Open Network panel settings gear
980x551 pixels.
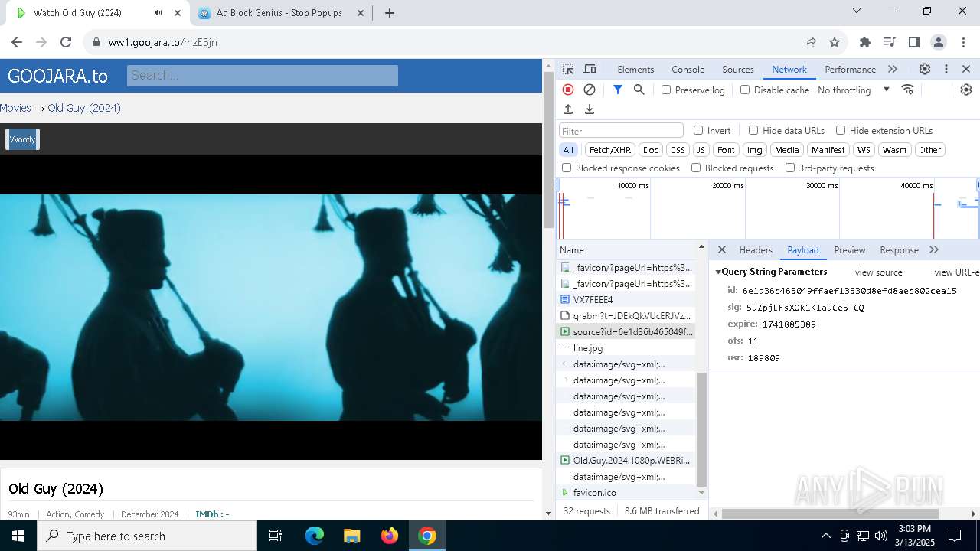click(966, 90)
